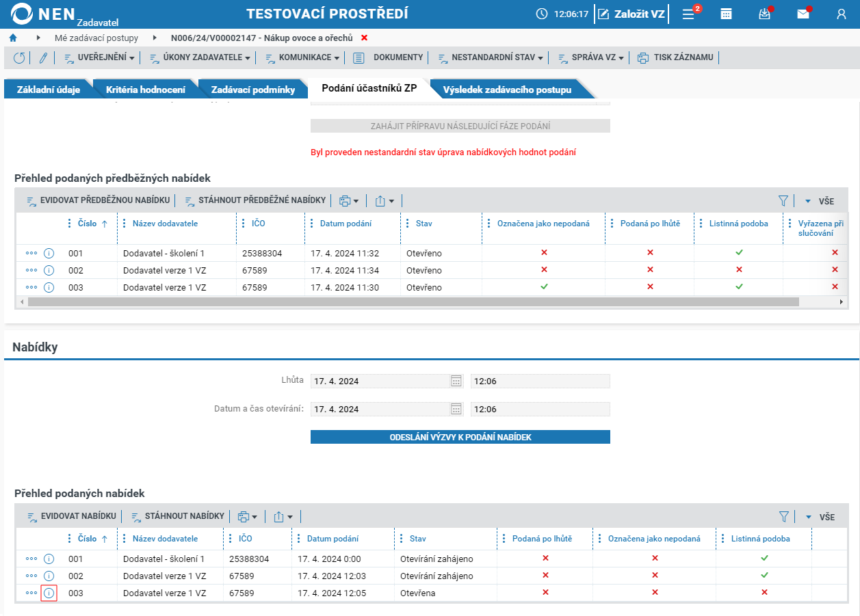Switch to the Zadávací podmínky tab

(253, 90)
